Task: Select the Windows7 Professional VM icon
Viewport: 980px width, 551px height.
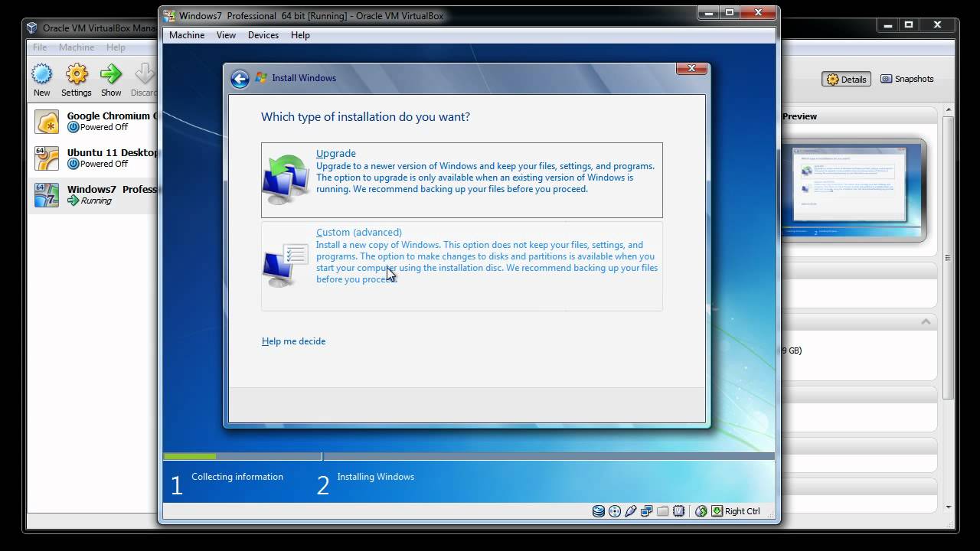Action: click(x=47, y=194)
